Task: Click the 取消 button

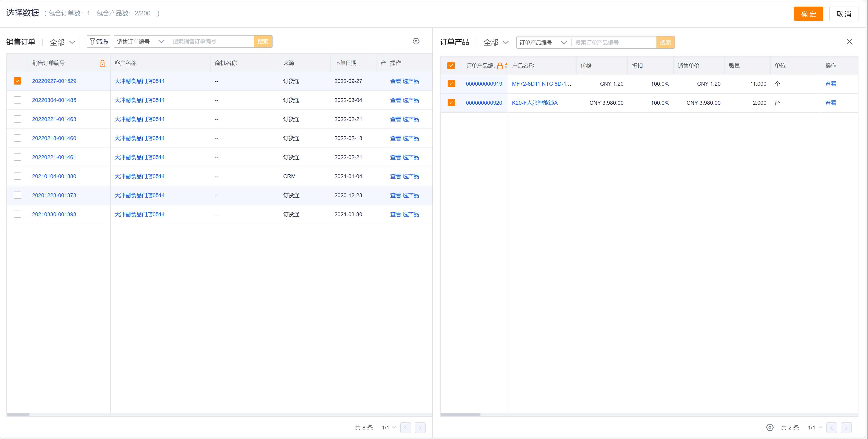Action: [x=844, y=14]
